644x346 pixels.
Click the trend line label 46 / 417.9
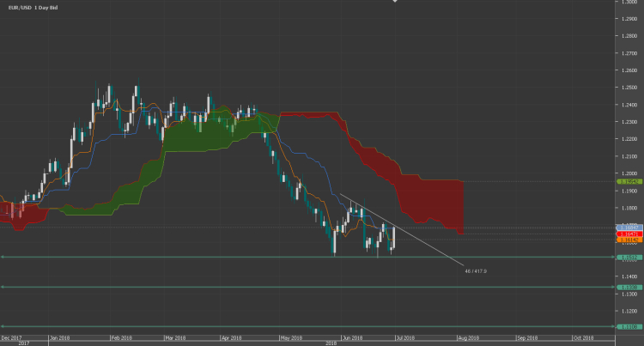point(476,271)
